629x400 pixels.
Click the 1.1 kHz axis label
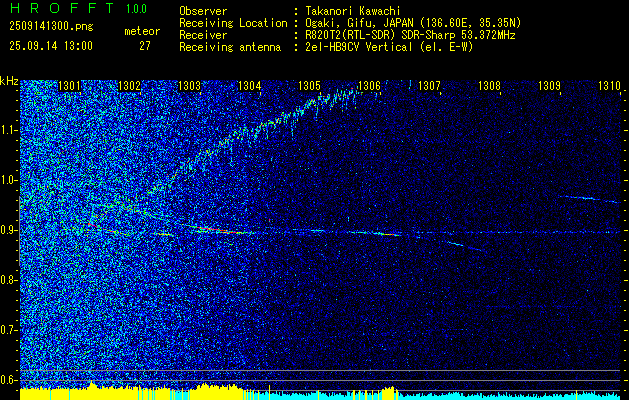(x=8, y=130)
